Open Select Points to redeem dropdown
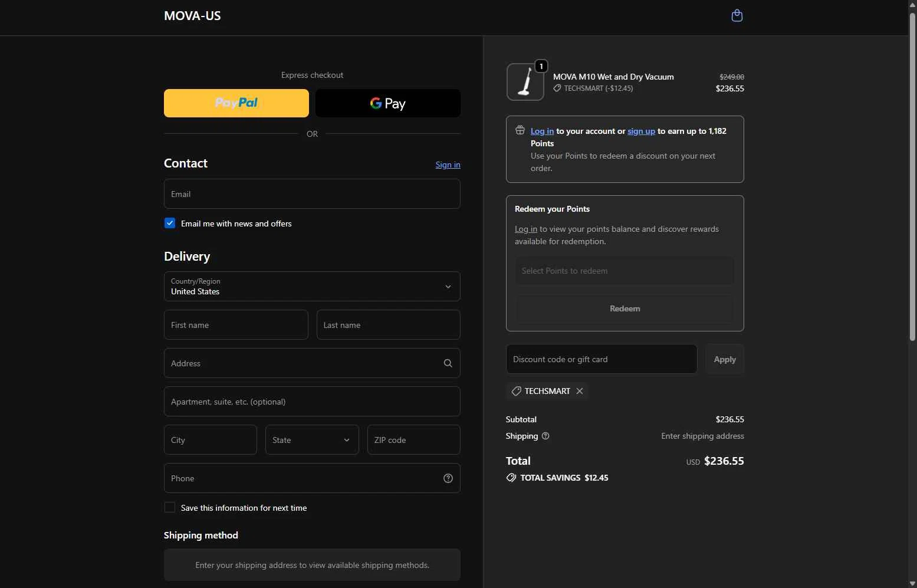The width and height of the screenshot is (917, 588). click(x=625, y=271)
